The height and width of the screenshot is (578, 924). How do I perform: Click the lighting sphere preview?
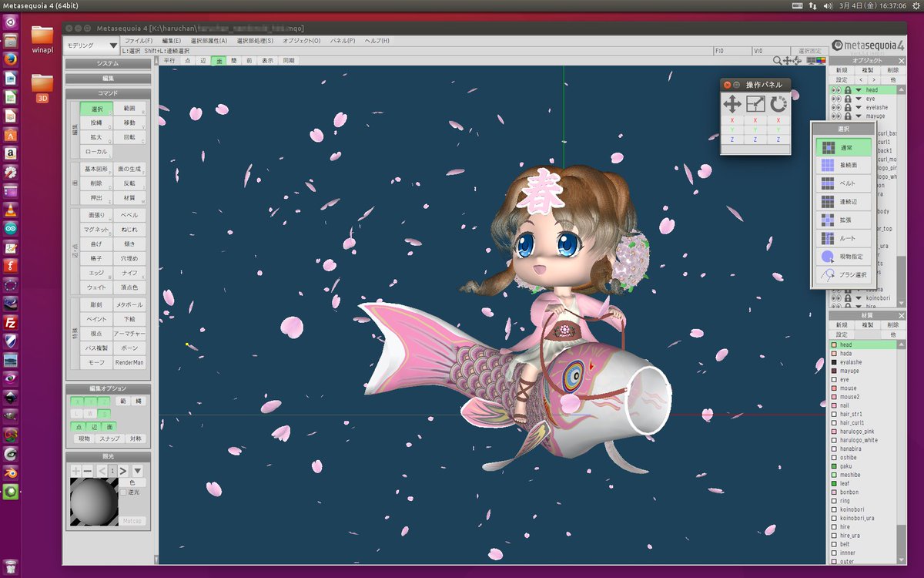pyautogui.click(x=94, y=502)
